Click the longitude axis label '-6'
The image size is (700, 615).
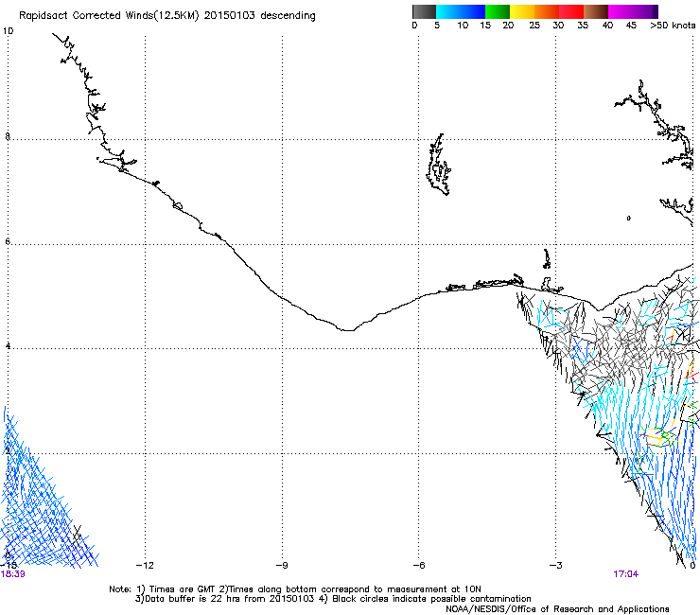tap(419, 566)
